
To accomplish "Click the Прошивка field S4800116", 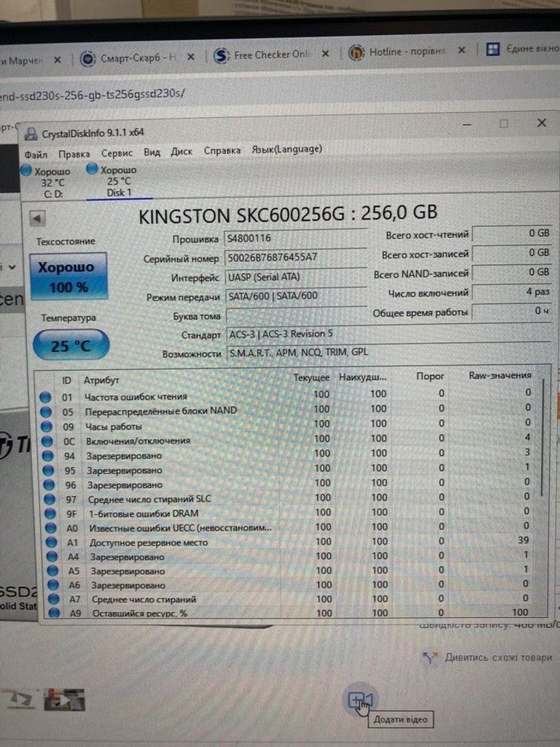I will click(295, 239).
